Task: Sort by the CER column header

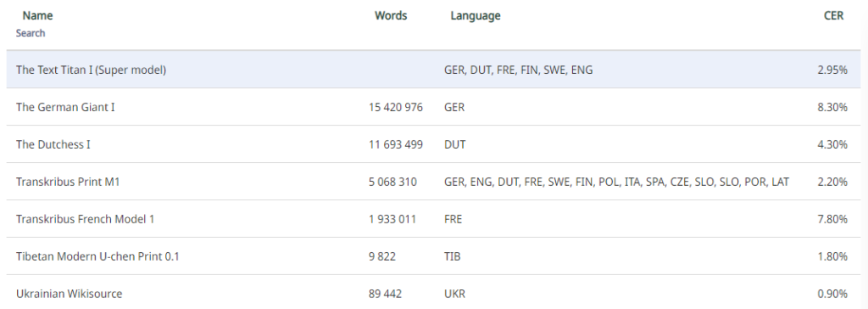Action: click(x=834, y=15)
